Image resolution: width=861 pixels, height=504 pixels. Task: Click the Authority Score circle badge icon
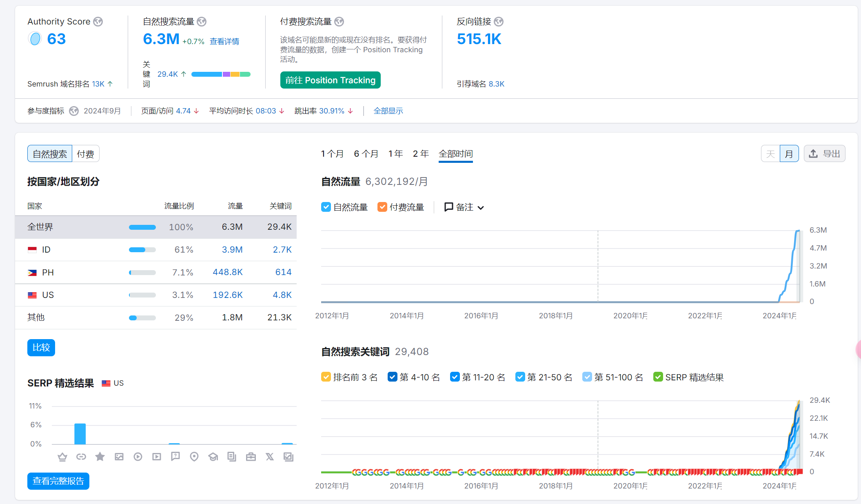(35, 39)
